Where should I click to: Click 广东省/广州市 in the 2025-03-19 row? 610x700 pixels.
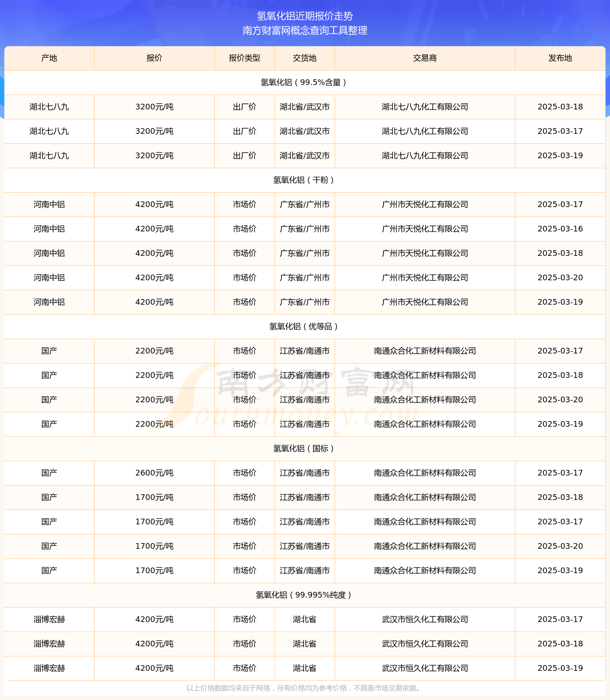point(305,302)
